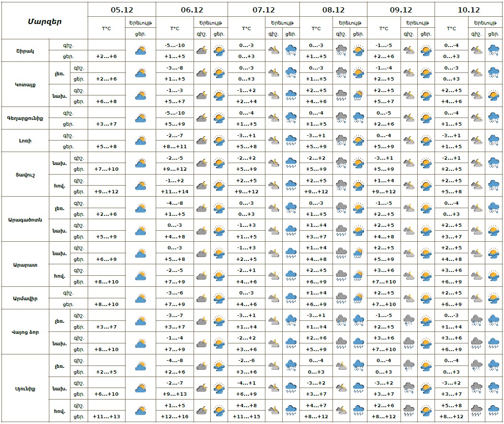Select the 05.12 date column header
The image size is (504, 424).
(x=122, y=10)
